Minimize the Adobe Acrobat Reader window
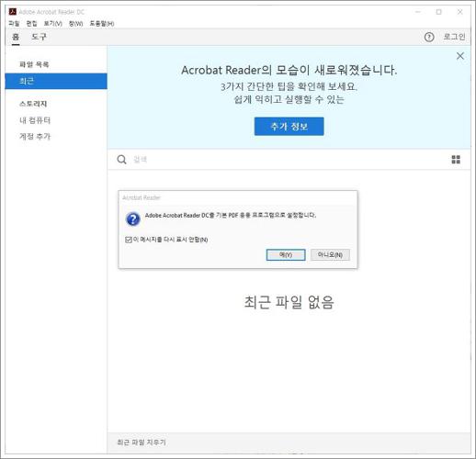The image size is (476, 459). click(418, 12)
